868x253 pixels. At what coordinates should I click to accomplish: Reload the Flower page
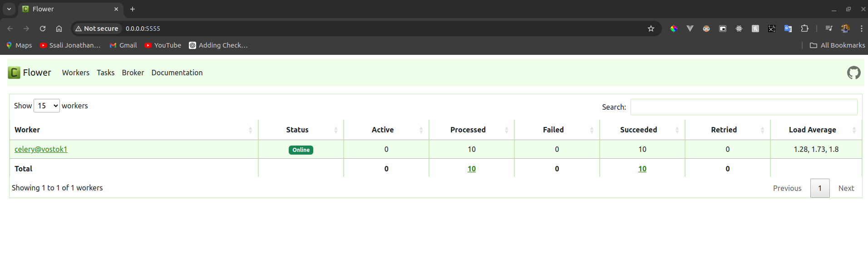click(x=43, y=29)
